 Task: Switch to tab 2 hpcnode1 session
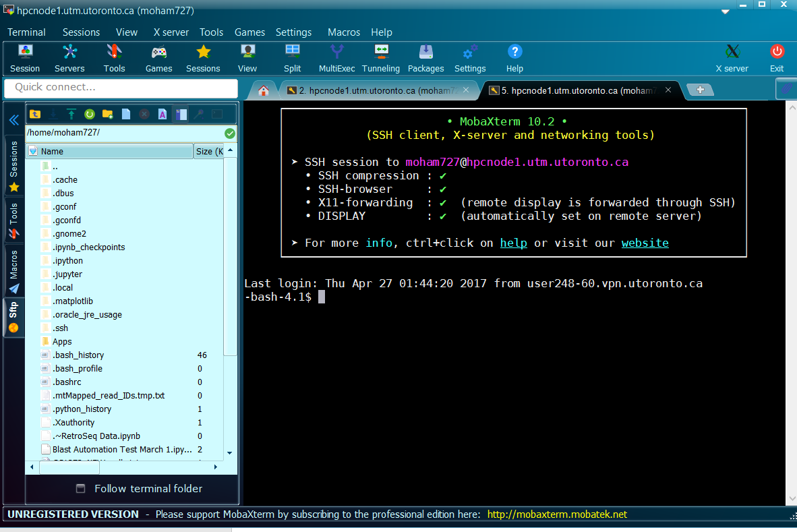tap(374, 90)
